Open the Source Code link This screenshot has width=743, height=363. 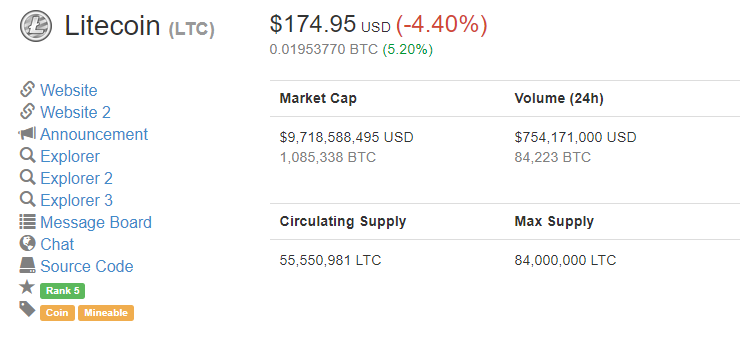pyautogui.click(x=87, y=266)
